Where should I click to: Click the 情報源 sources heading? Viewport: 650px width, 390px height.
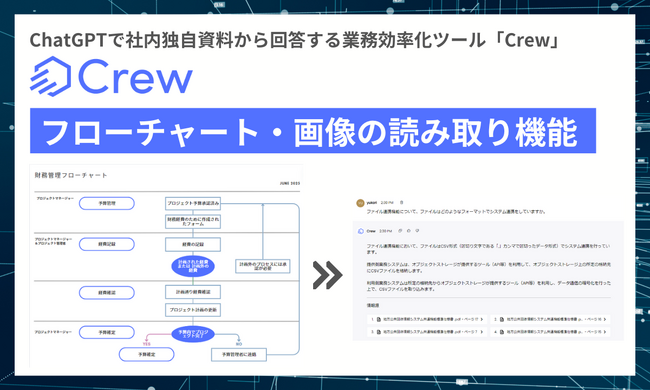pos(373,305)
